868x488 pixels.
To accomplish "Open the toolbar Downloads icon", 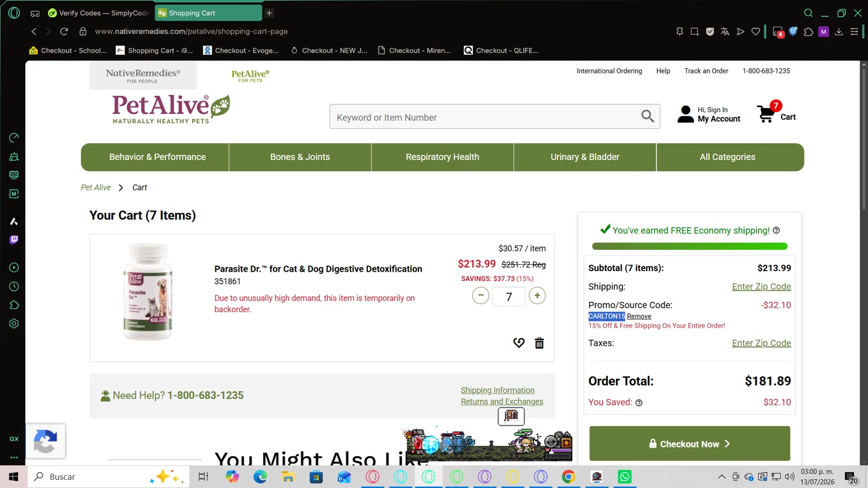I will 838,32.
